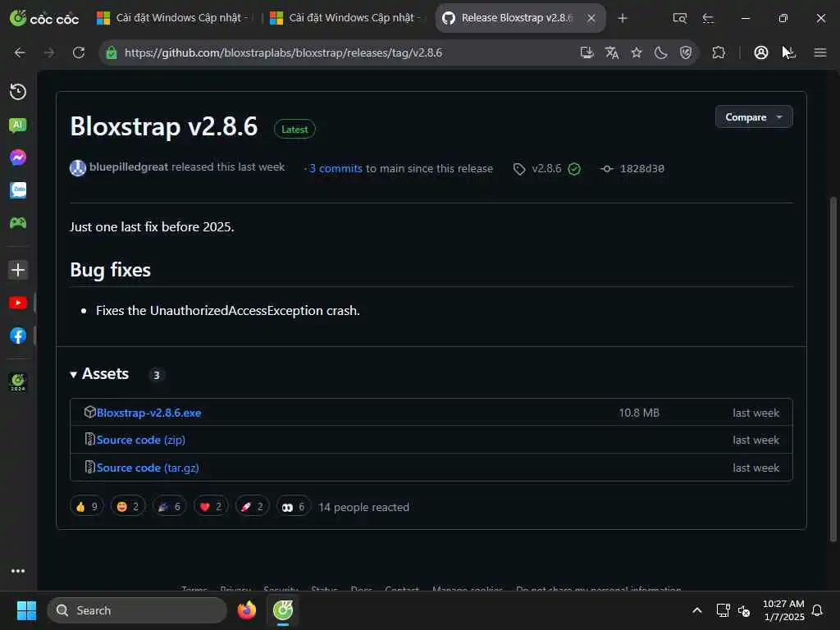Open the extensions puzzle icon

719,52
